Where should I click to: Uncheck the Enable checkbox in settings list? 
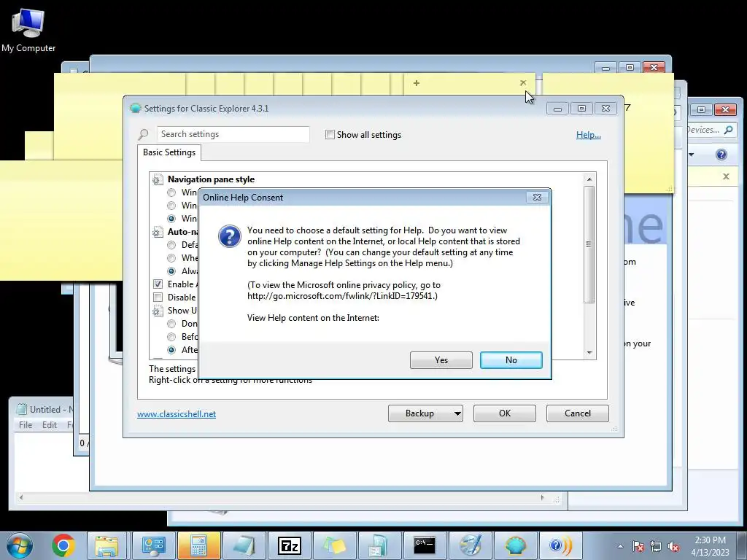click(x=158, y=284)
